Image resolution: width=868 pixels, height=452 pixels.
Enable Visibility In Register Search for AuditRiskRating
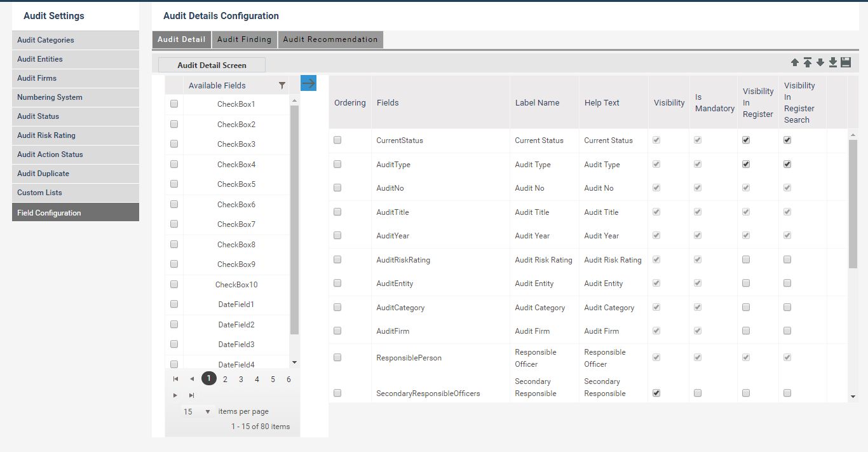[787, 259]
